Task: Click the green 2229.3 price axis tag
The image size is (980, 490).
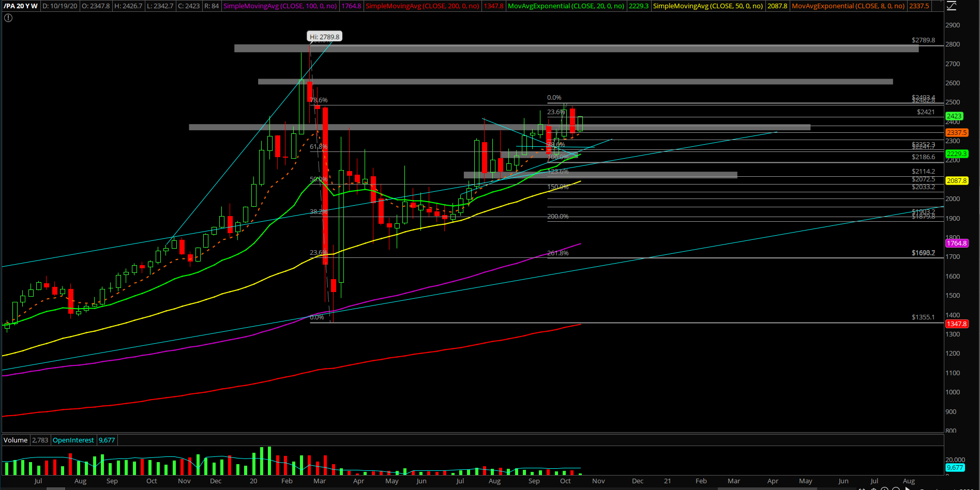Action: pyautogui.click(x=956, y=154)
